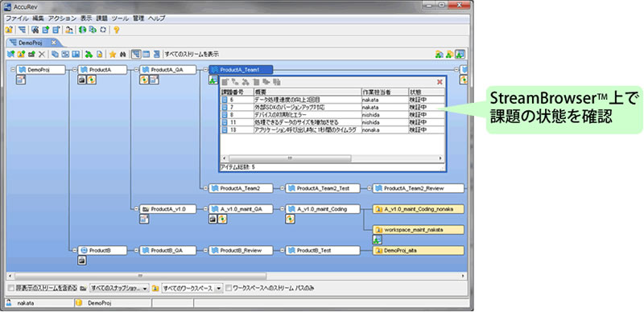This screenshot has width=644, height=312.
Task: Collapse the ProductA_v1.0 stream node
Action: (x=136, y=209)
